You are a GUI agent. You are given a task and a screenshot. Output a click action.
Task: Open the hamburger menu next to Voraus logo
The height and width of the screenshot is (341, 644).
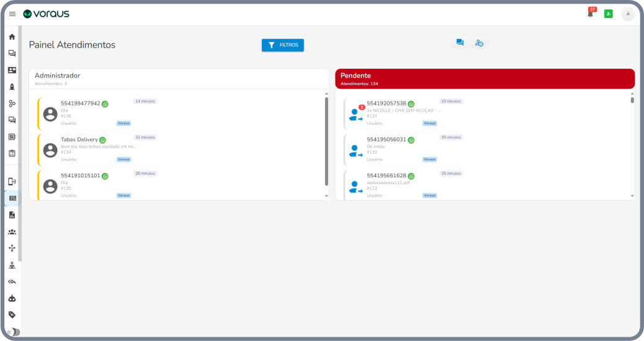coord(12,14)
